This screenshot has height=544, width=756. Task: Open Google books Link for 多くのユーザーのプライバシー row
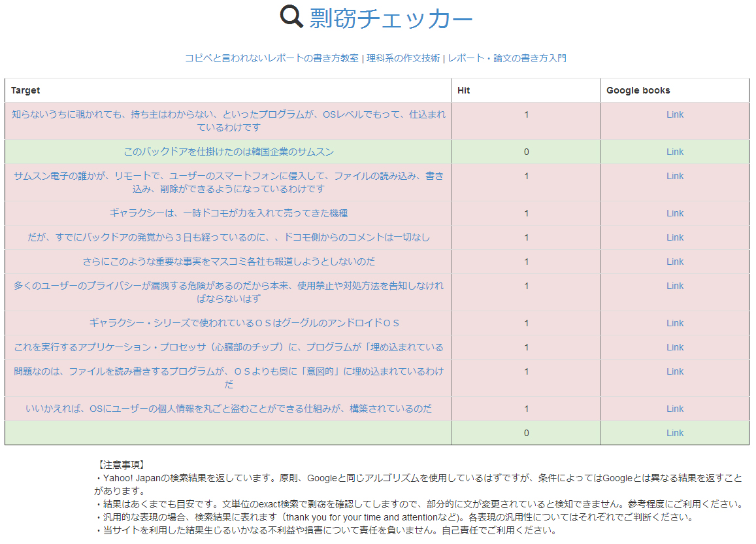click(674, 286)
